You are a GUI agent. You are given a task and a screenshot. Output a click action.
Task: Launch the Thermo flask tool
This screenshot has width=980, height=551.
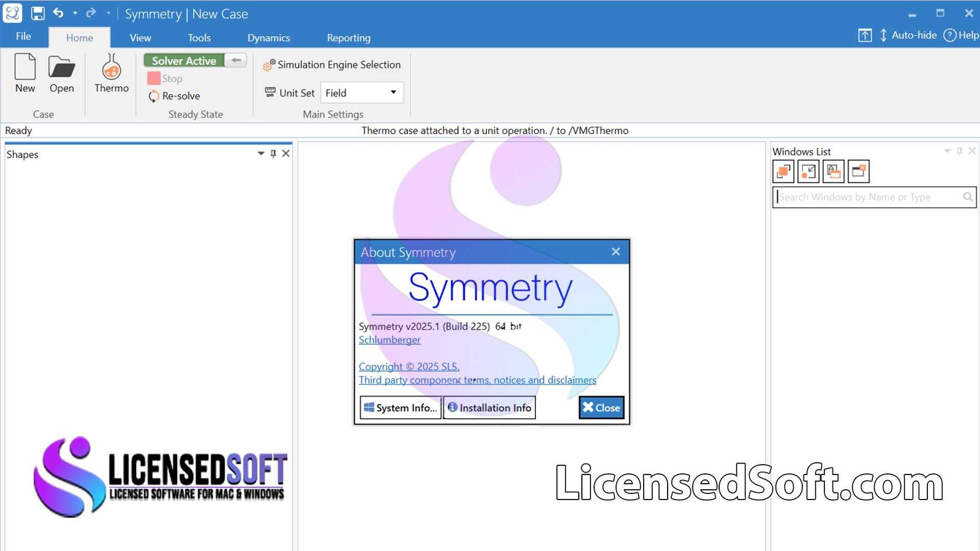pos(111,73)
